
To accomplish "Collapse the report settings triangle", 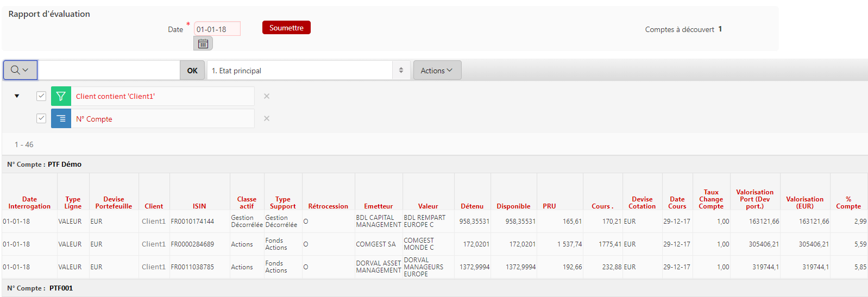I will click(x=17, y=96).
